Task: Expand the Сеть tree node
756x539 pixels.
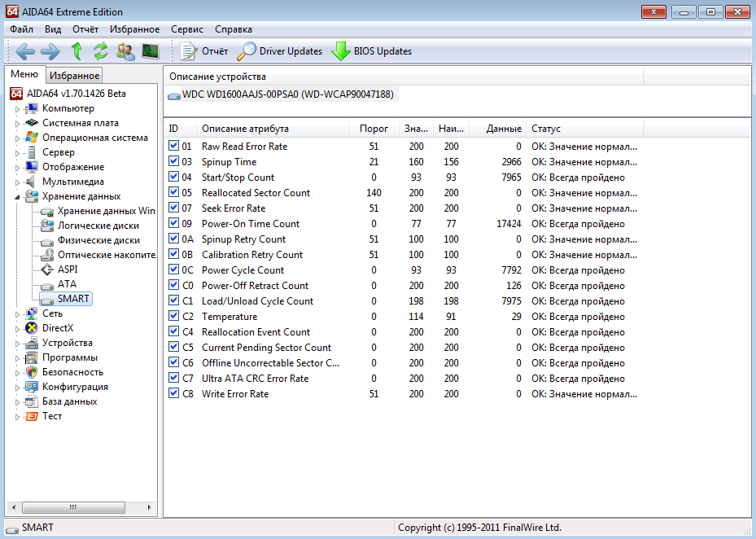Action: [17, 314]
